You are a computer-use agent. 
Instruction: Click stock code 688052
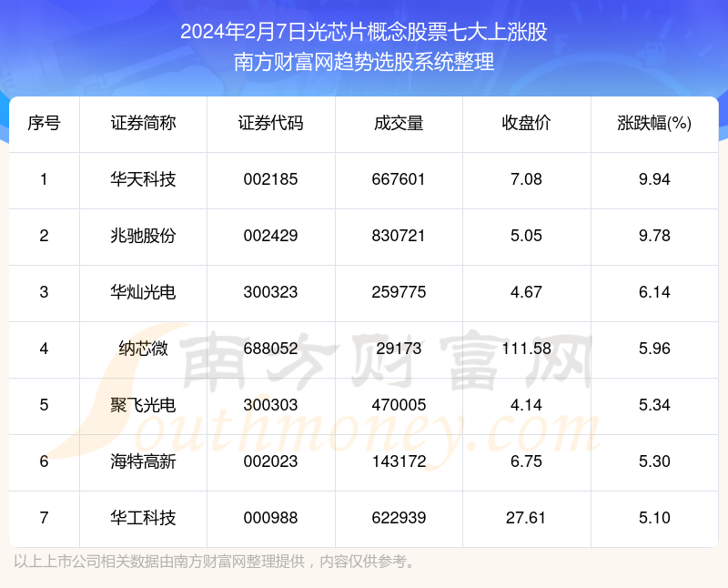[270, 349]
